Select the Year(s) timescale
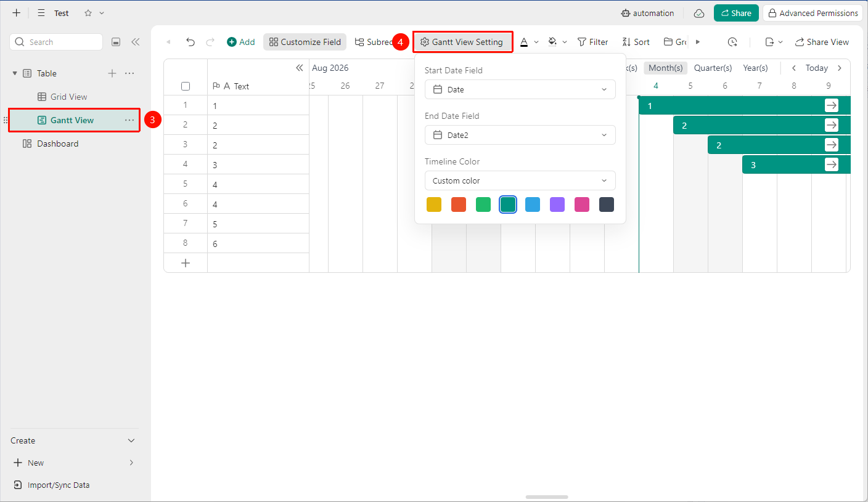This screenshot has width=868, height=502. point(755,68)
